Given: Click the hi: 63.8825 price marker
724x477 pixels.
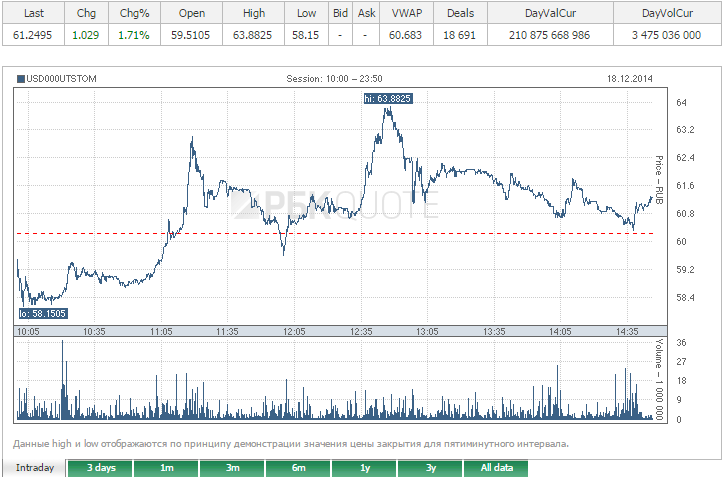Looking at the screenshot, I should click(x=388, y=98).
